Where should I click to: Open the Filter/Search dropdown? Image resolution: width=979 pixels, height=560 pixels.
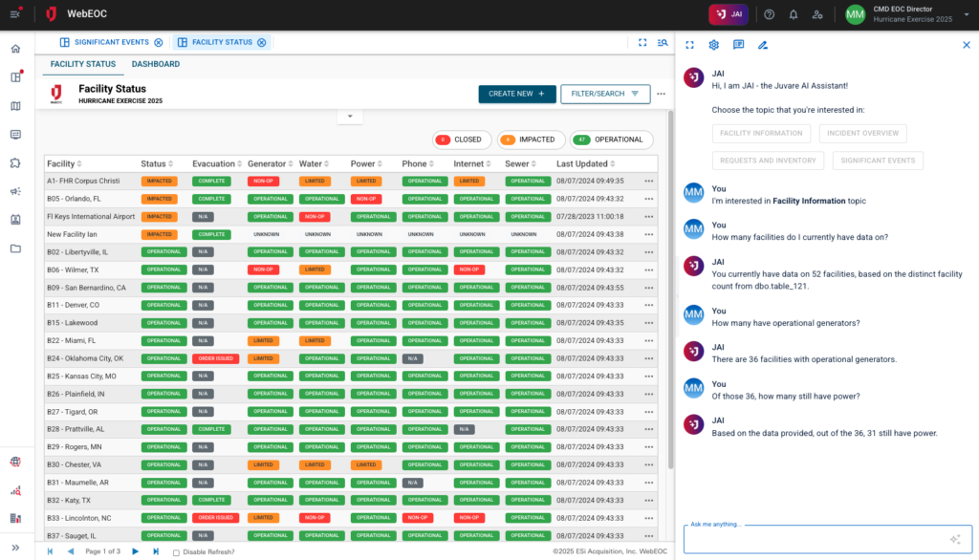[605, 94]
